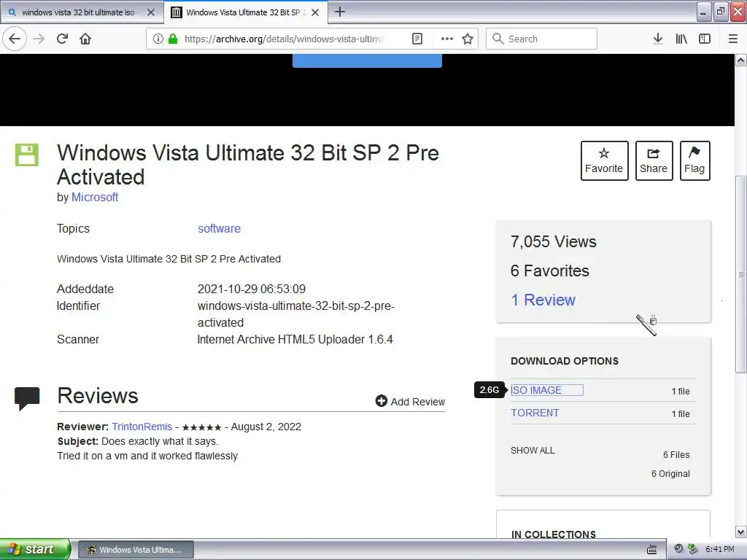Add Review with plus button
The height and width of the screenshot is (560, 747).
(x=410, y=402)
